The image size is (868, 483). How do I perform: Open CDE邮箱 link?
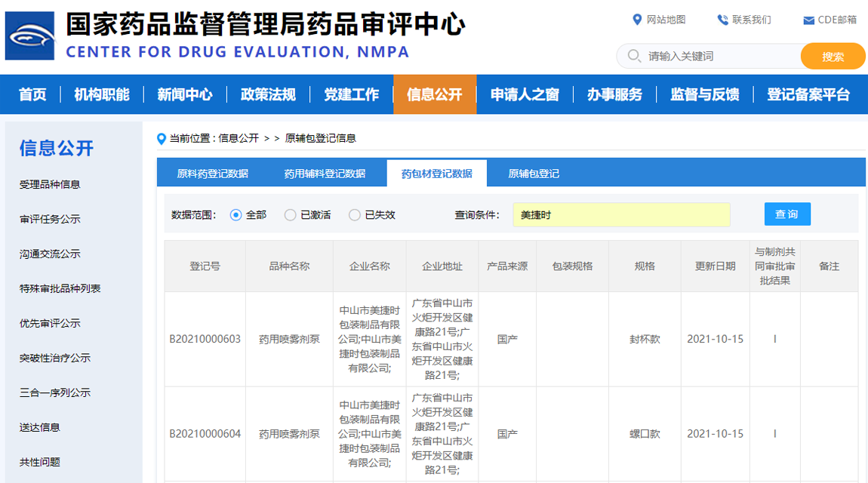pos(837,20)
